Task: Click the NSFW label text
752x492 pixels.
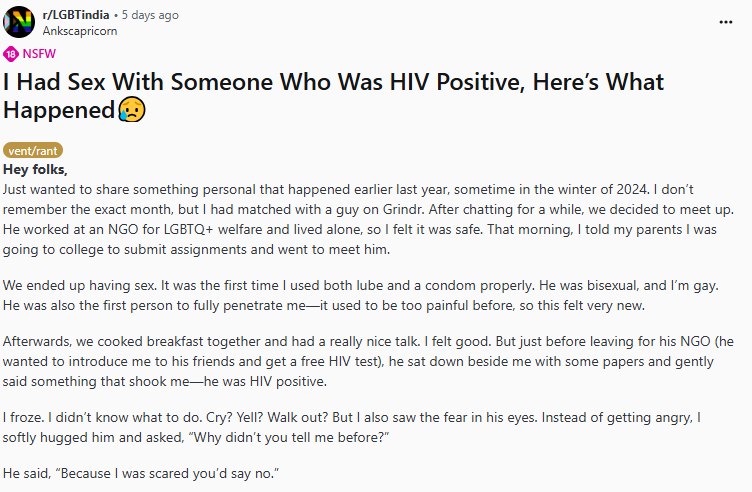Action: click(38, 54)
